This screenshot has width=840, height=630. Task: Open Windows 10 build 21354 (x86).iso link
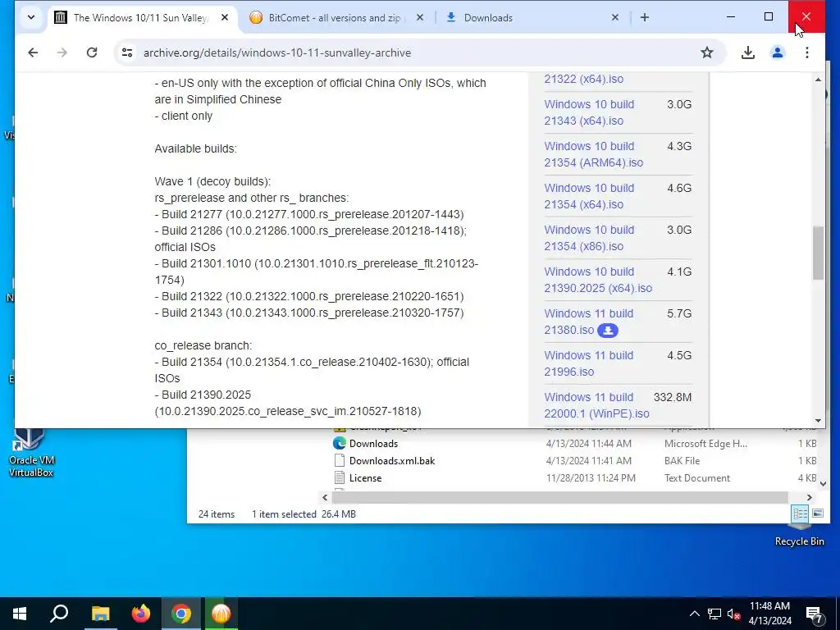click(589, 238)
